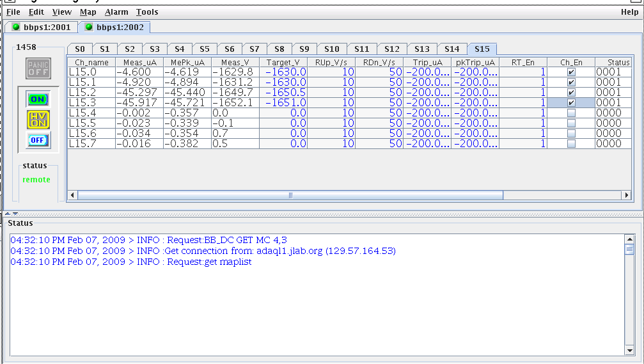The image size is (644, 364).
Task: Uncheck Ch_En for channel L15.2
Action: (x=571, y=92)
